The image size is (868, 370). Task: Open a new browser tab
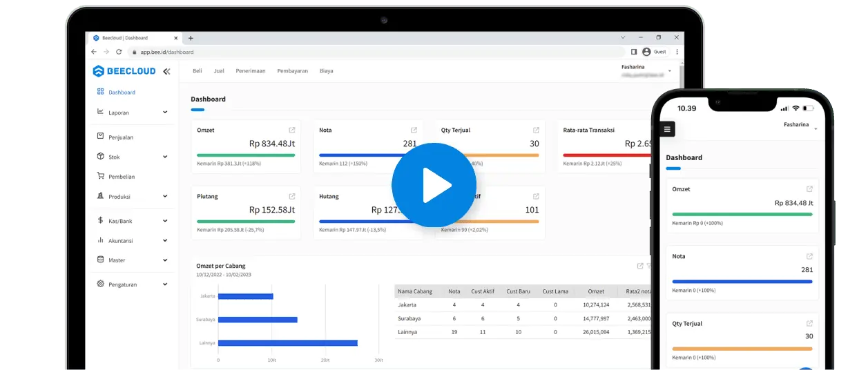191,38
